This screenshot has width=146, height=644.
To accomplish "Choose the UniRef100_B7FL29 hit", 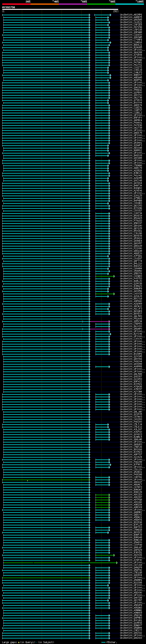I will pos(131,525).
